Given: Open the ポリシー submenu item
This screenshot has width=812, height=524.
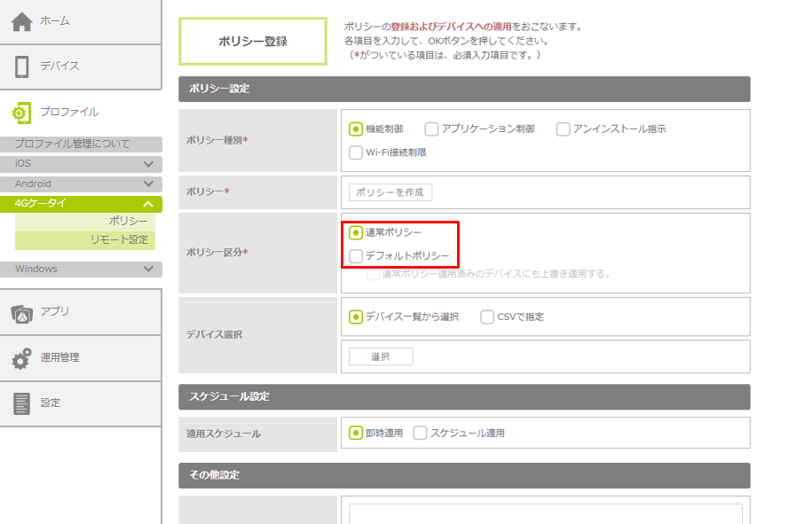Looking at the screenshot, I should [x=128, y=221].
